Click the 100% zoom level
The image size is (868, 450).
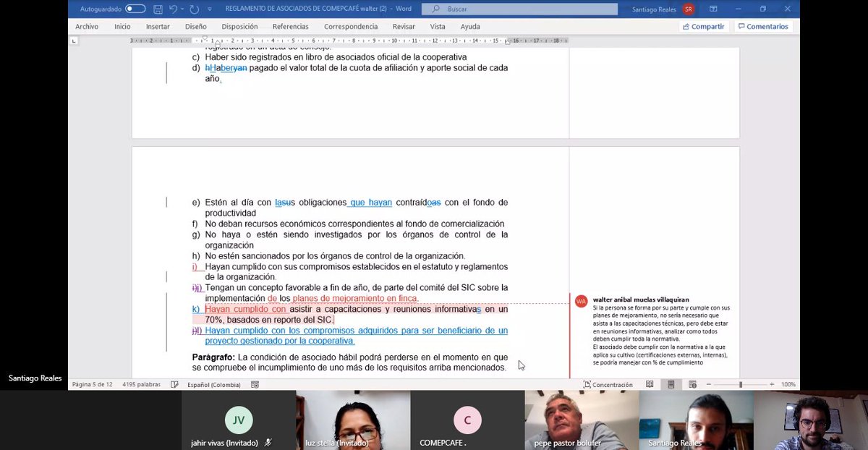click(788, 385)
